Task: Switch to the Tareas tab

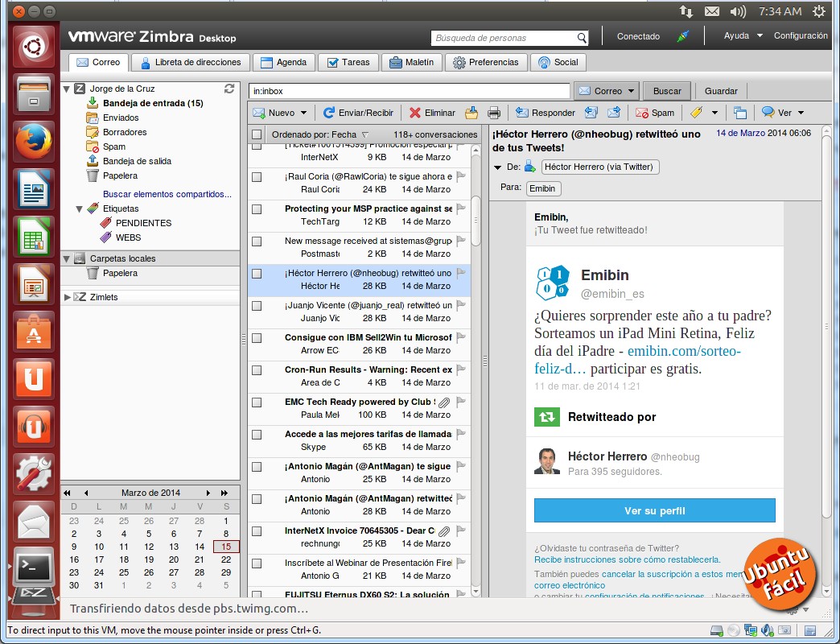Action: [348, 62]
